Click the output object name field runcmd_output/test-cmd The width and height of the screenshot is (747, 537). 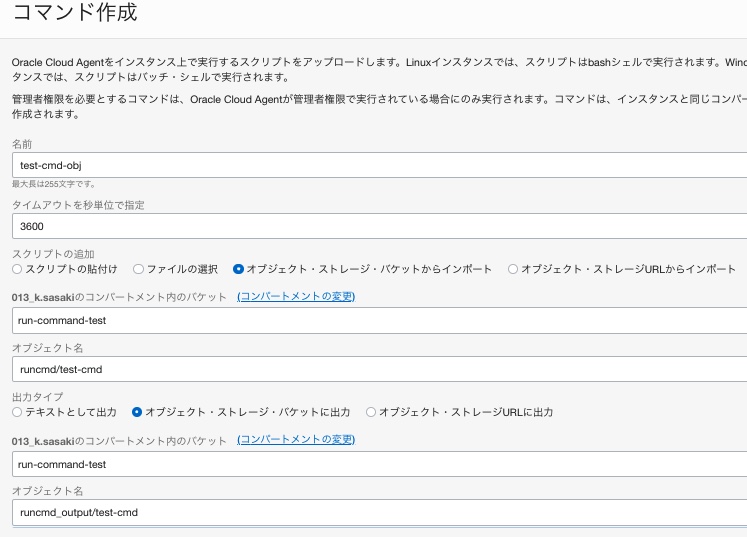[380, 512]
